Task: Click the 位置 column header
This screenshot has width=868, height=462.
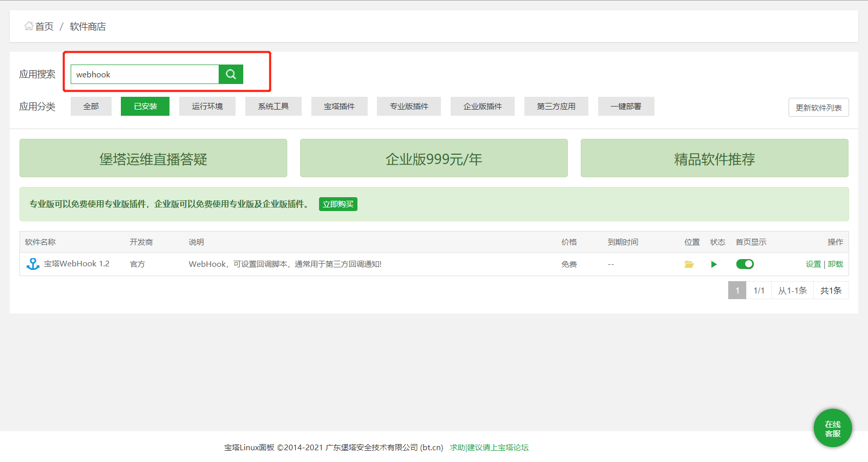Action: [692, 242]
